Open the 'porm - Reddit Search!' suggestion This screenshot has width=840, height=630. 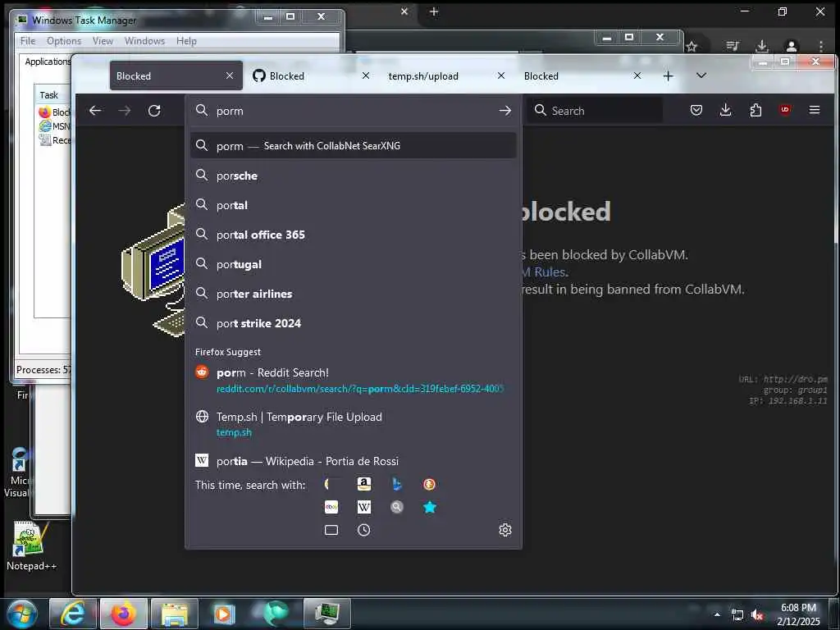point(353,380)
